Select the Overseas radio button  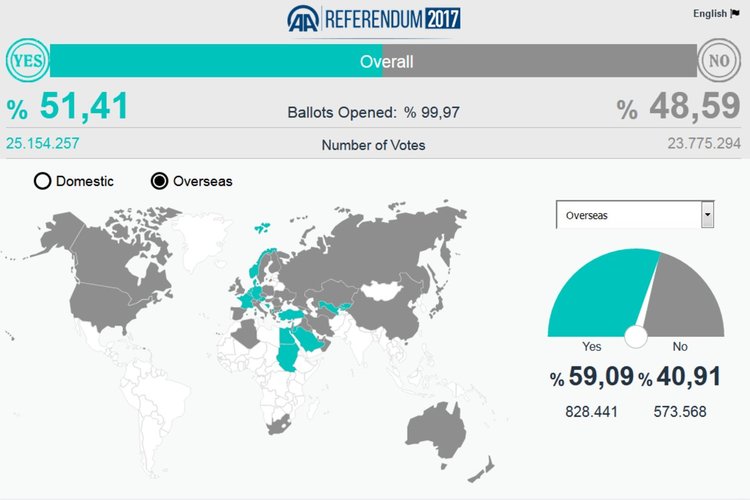coord(159,181)
